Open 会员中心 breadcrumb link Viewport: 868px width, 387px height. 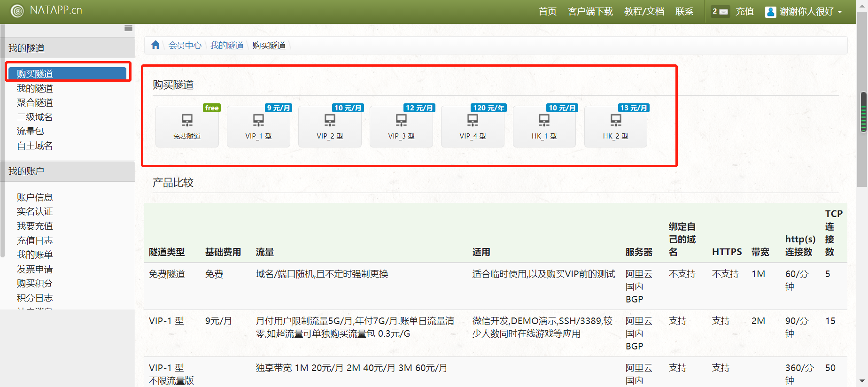point(185,46)
